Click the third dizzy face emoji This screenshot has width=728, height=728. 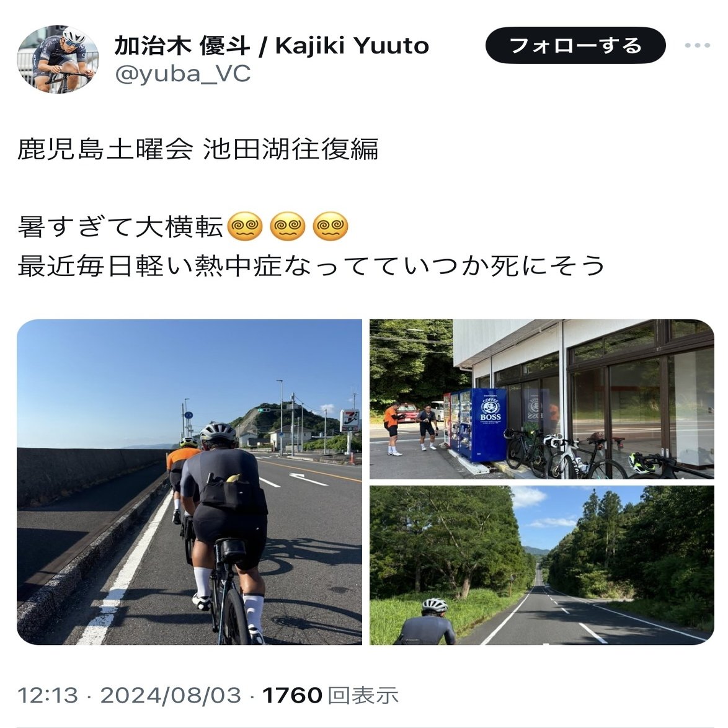point(331,226)
